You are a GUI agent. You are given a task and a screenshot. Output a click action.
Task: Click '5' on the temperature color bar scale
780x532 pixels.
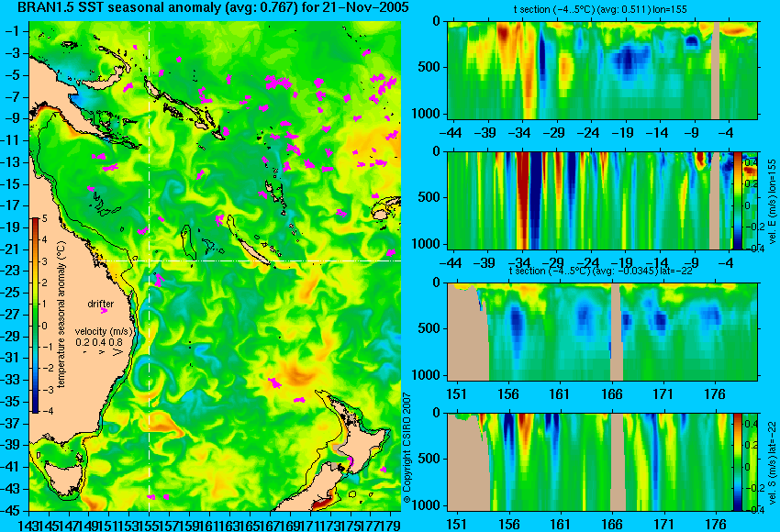(44, 218)
